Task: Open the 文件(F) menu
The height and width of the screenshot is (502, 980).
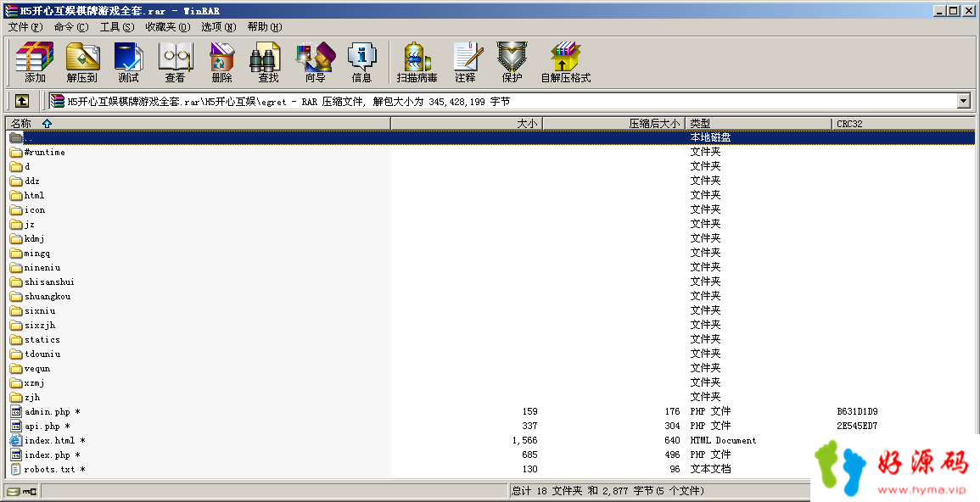Action: [x=25, y=27]
